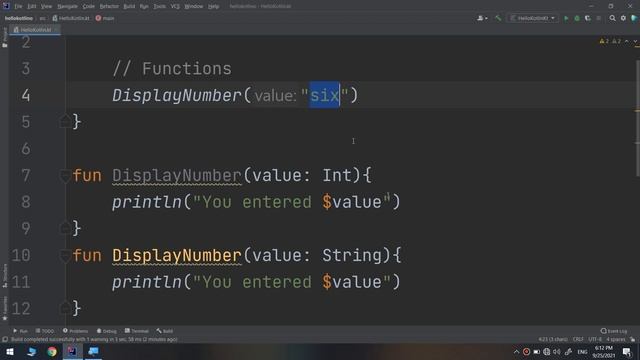The width and height of the screenshot is (640, 360).
Task: Click println on line 11
Action: pos(147,282)
